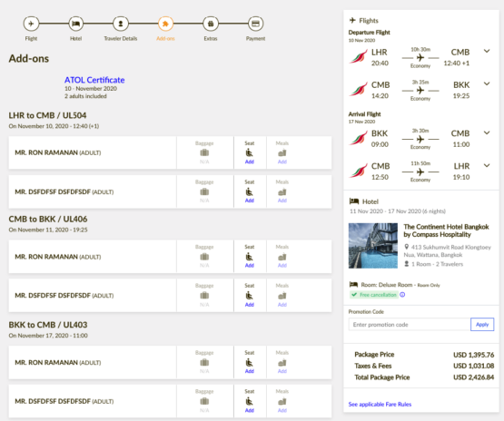The width and height of the screenshot is (504, 421).
Task: Click baggage icon for Ron Ramanan UL406
Action: click(204, 257)
